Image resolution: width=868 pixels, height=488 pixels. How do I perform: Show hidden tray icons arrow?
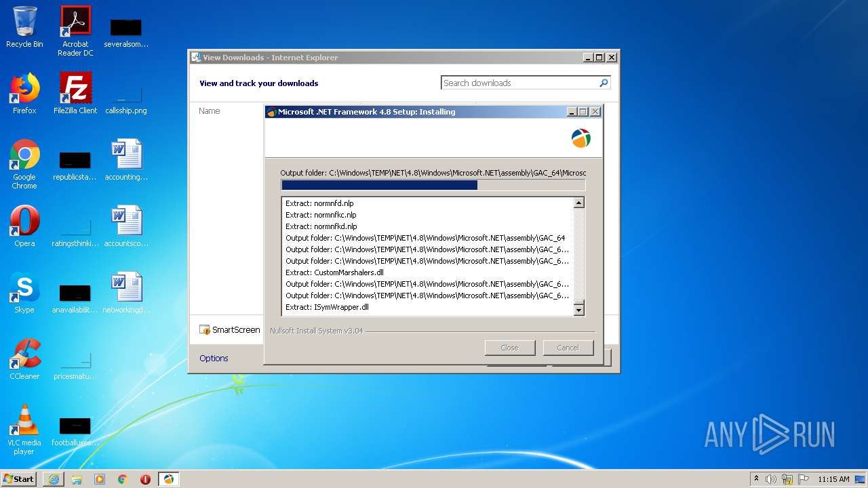[x=756, y=479]
